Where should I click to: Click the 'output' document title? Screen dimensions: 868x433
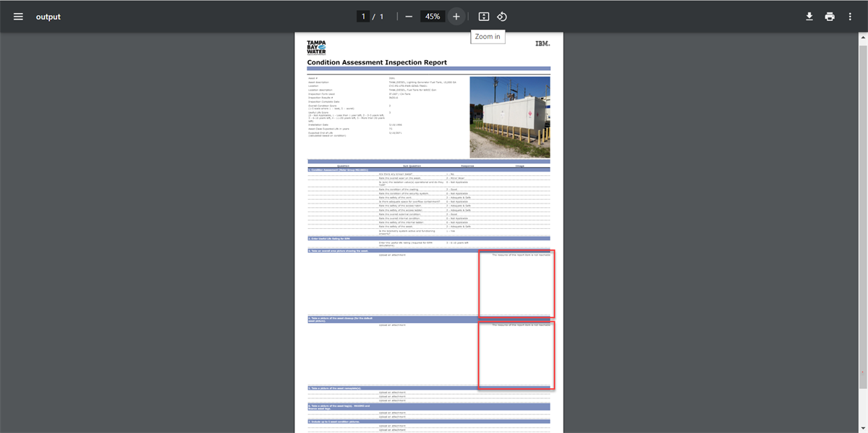tap(48, 17)
